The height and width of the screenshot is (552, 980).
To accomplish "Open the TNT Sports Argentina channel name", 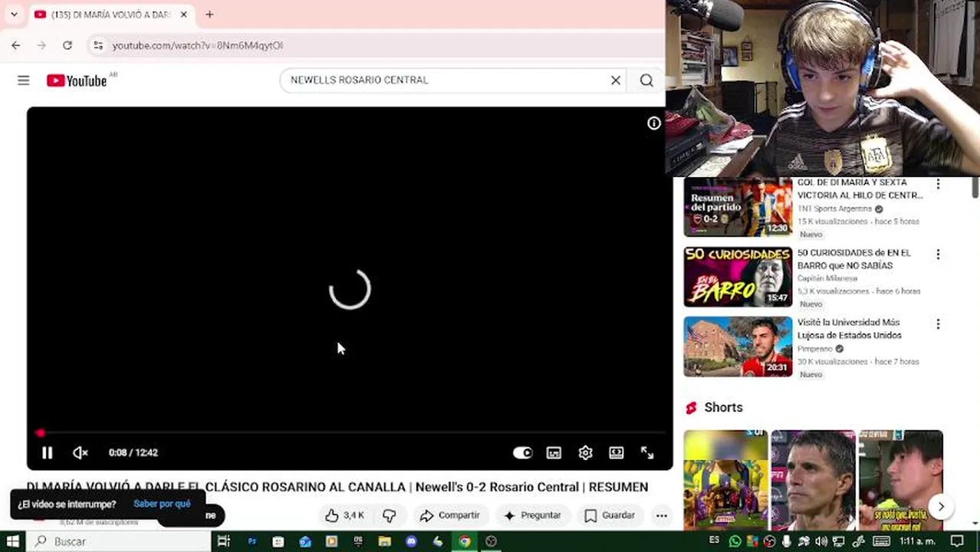I will pyautogui.click(x=834, y=209).
